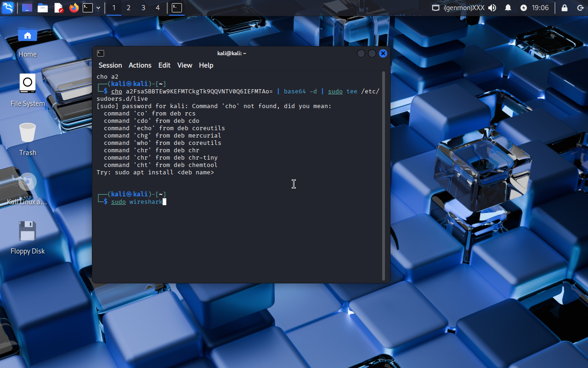Select the Floppy Disk desktop icon

[28, 238]
